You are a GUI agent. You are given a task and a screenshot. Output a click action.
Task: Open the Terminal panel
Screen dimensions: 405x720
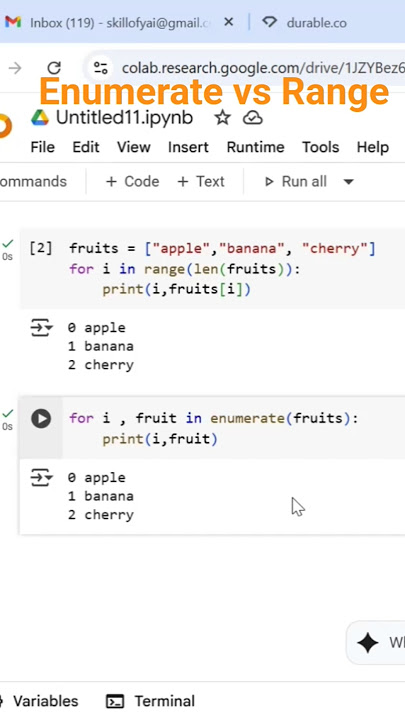click(x=151, y=701)
